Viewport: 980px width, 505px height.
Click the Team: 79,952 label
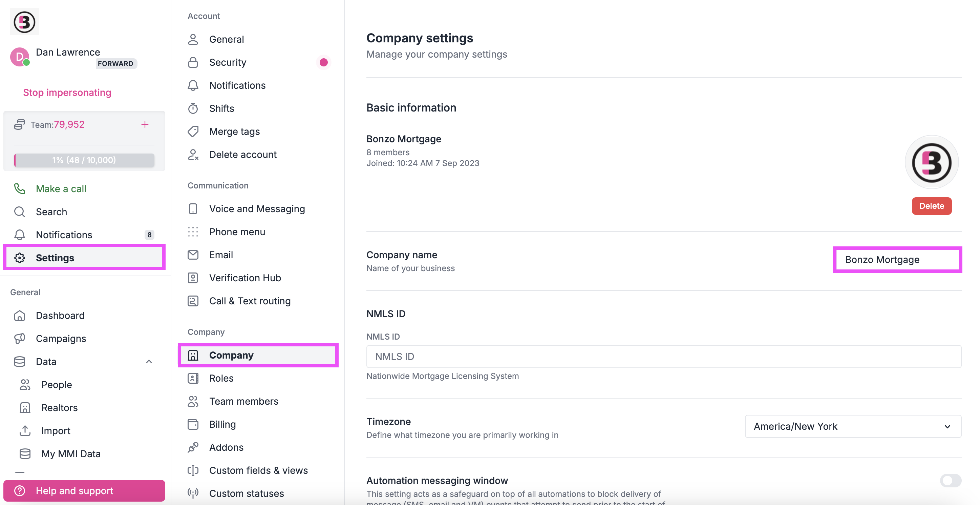click(x=58, y=124)
